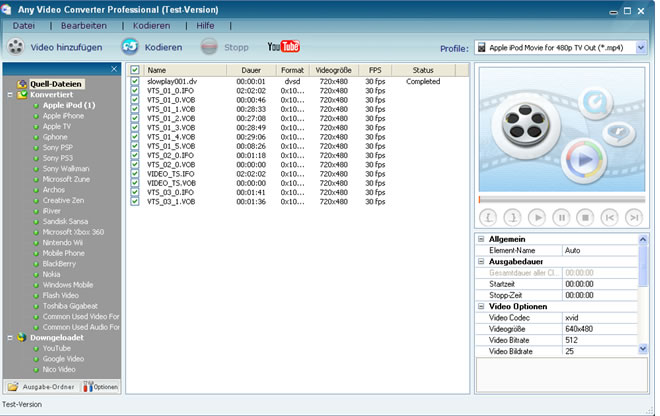Screen dimensions: 660x416
Task: Open the Optionen tools icon
Action: coord(88,387)
